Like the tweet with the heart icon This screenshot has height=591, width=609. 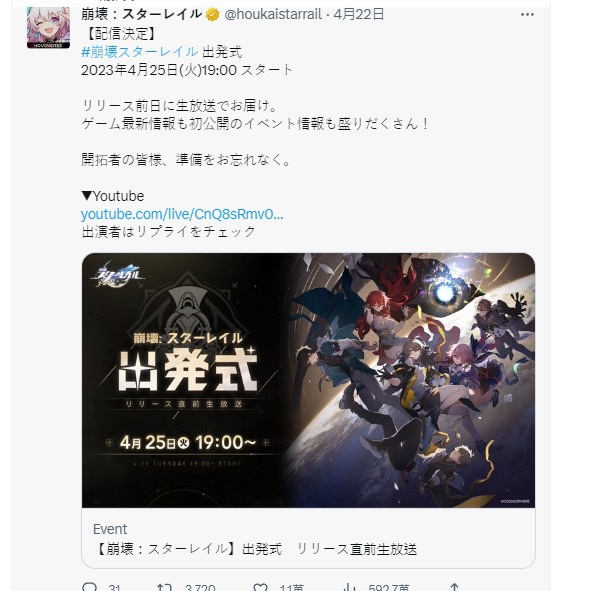point(260,587)
